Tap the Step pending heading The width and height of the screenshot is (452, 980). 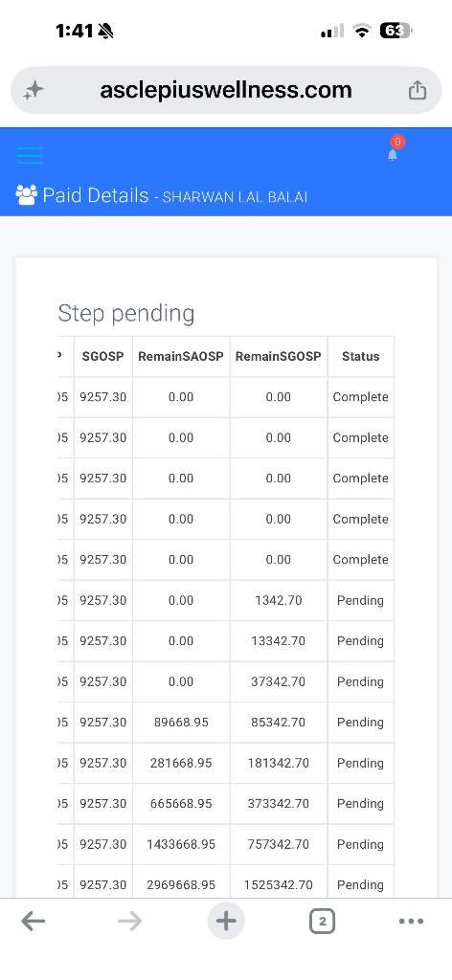click(126, 313)
